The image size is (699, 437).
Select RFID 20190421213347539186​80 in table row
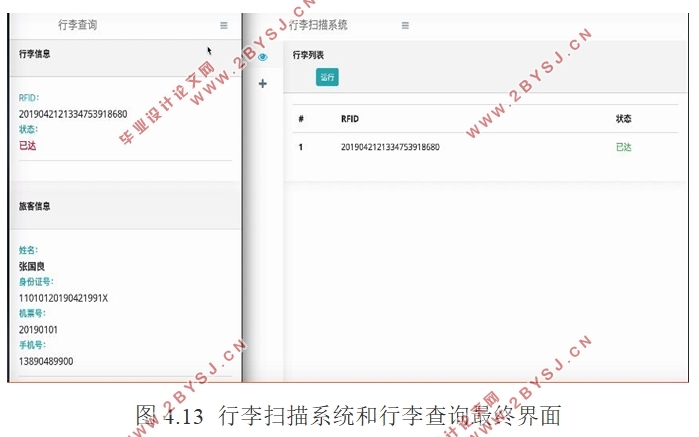391,147
